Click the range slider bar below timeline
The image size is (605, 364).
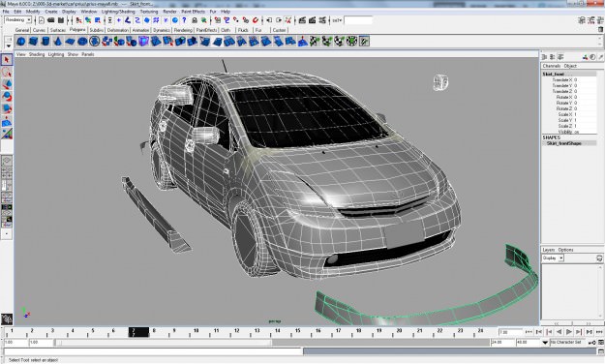pyautogui.click(x=163, y=343)
